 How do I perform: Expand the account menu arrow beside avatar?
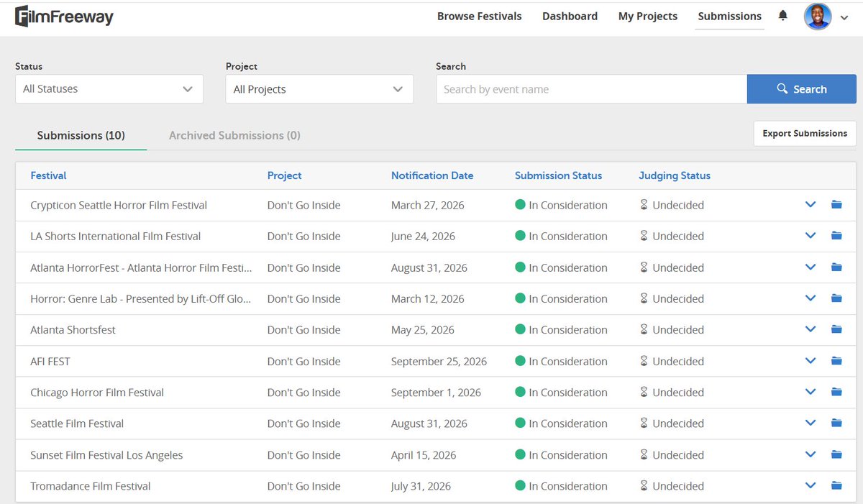click(844, 18)
